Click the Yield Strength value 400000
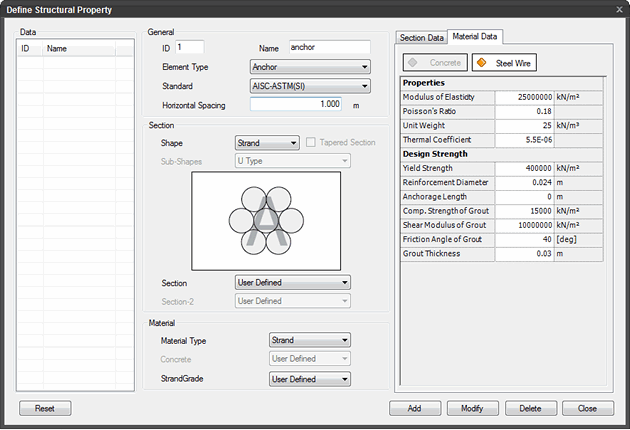 pyautogui.click(x=524, y=168)
